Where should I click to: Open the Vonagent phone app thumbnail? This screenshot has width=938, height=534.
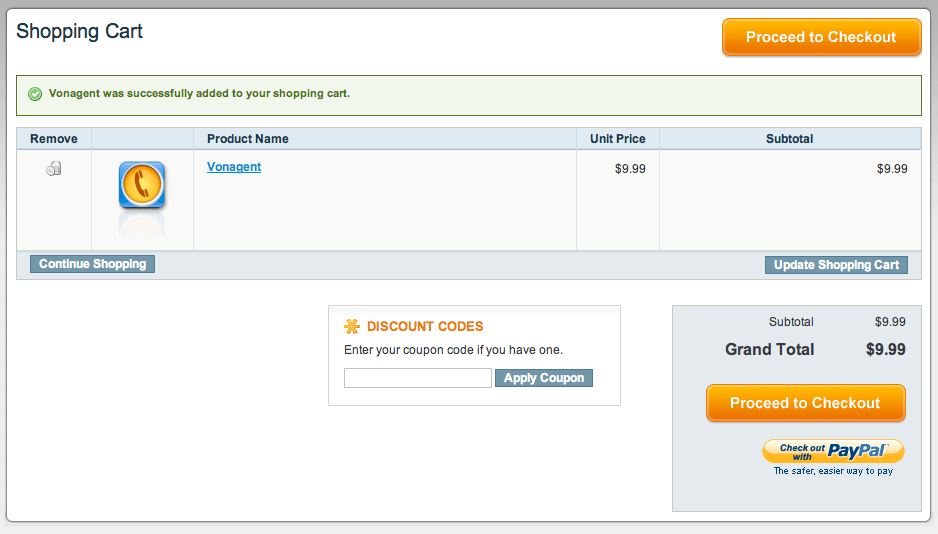(x=142, y=185)
